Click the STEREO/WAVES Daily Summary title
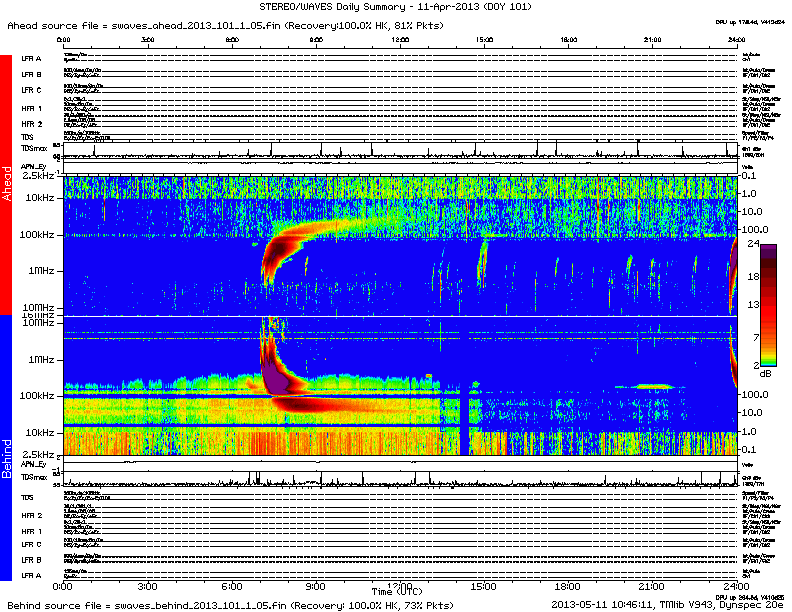 point(397,6)
